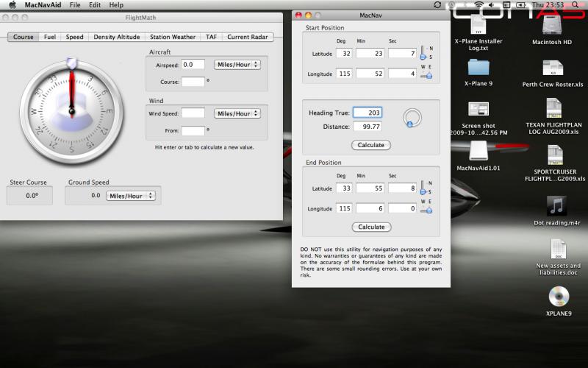The image size is (588, 368).
Task: Open the Apple menu
Action: [12, 5]
